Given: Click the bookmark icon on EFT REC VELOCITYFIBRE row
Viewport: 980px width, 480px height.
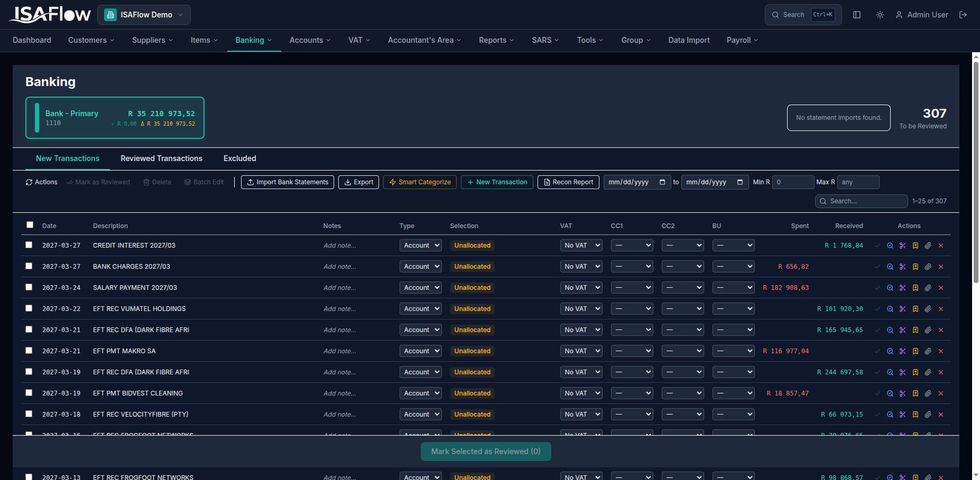Looking at the screenshot, I should pyautogui.click(x=916, y=415).
